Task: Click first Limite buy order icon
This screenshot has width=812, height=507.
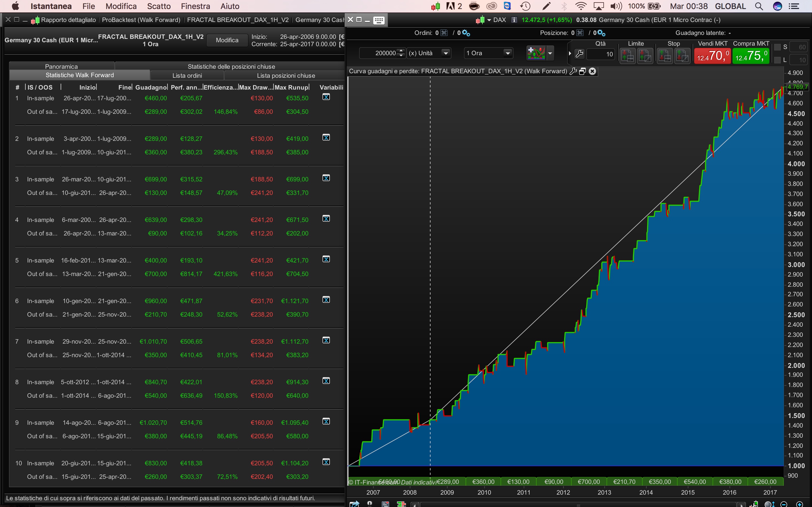Action: point(627,56)
